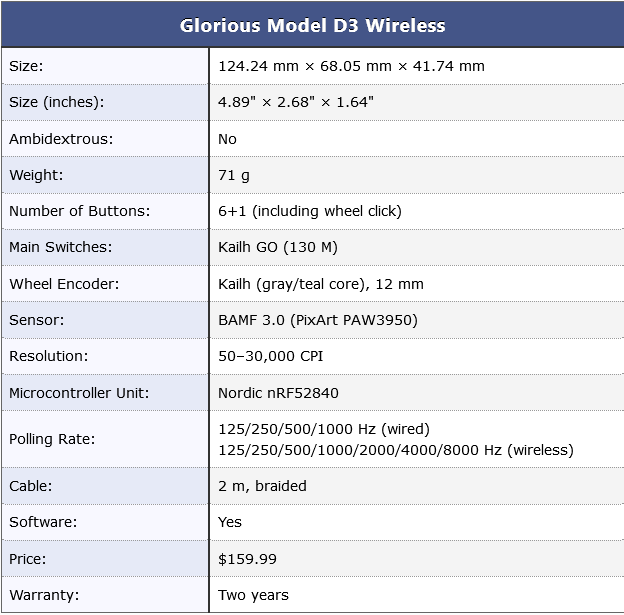Select the wireless polling rate line ending '8000 Hz'
Screen dimensions: 624x615
coord(396,450)
